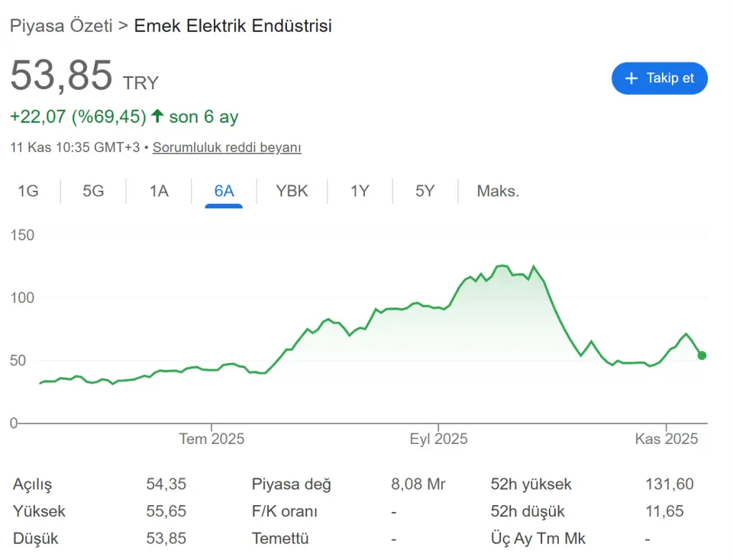
Task: Open the Sorumluluk reddi beyanı link
Action: pos(227,147)
